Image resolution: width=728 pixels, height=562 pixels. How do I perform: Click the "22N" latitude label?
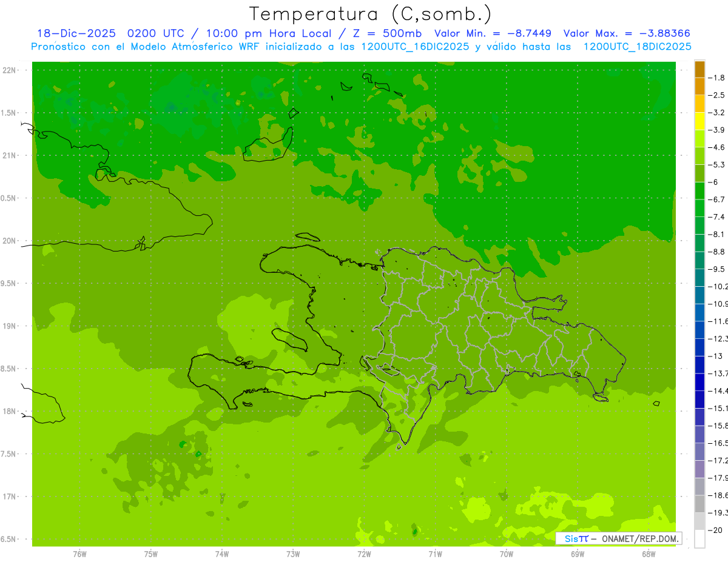[9, 70]
